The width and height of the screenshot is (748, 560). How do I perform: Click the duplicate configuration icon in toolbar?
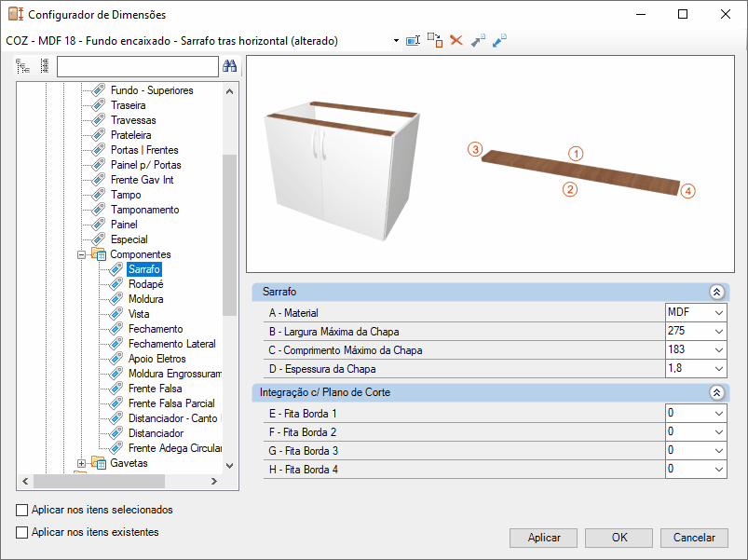[x=435, y=41]
